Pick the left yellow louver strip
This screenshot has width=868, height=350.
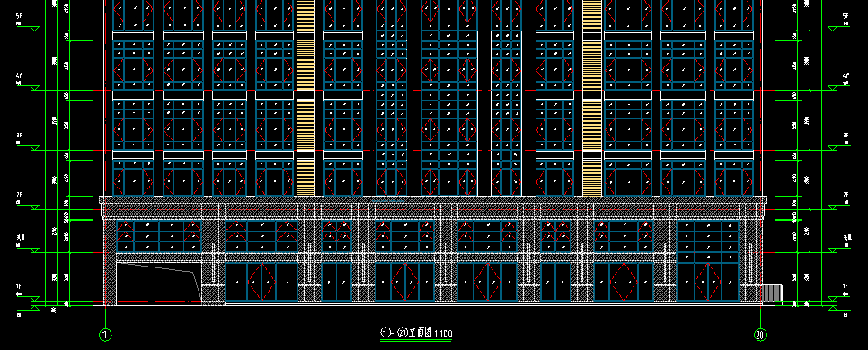click(x=306, y=98)
